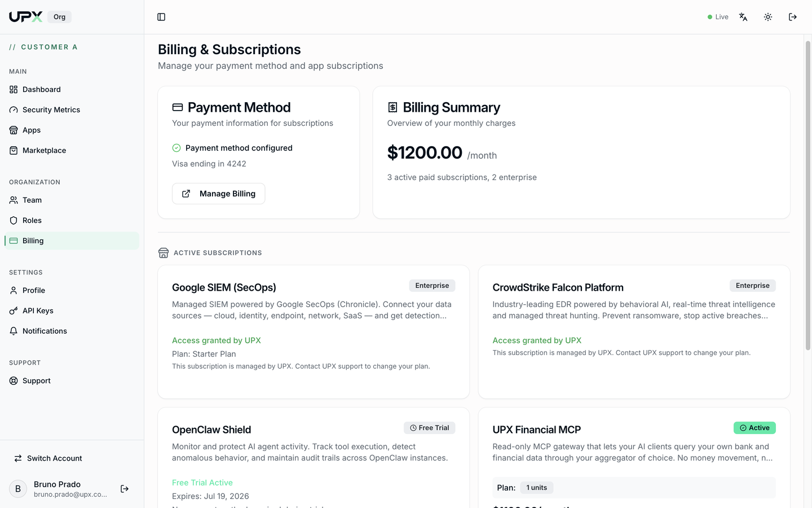This screenshot has height=508, width=812.
Task: Click the Bruno Prado avatar
Action: [18, 489]
